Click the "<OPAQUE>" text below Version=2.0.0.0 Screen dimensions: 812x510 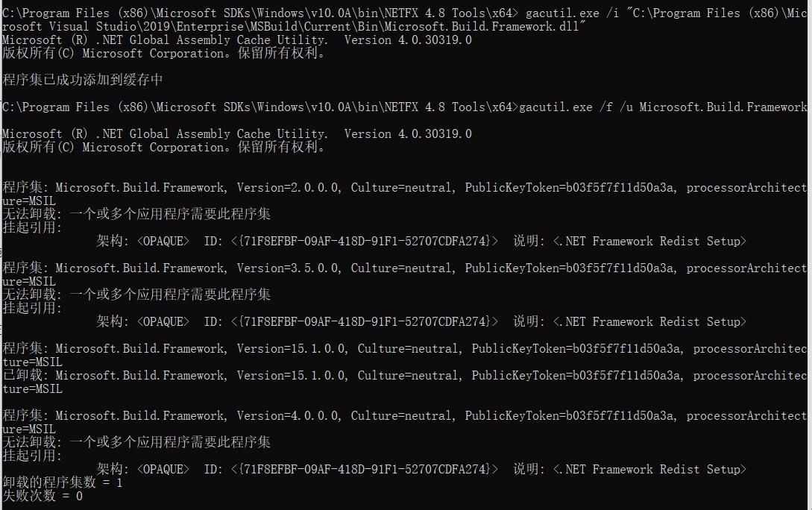163,242
